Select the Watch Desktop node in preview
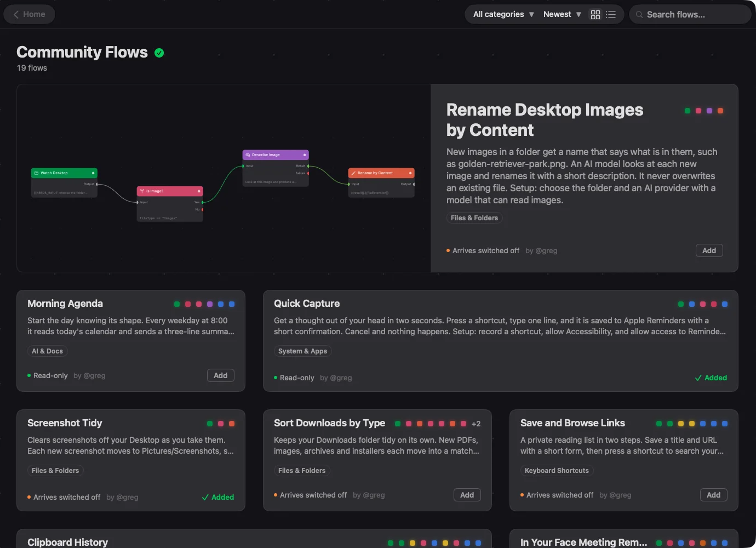The image size is (756, 548). [x=64, y=182]
